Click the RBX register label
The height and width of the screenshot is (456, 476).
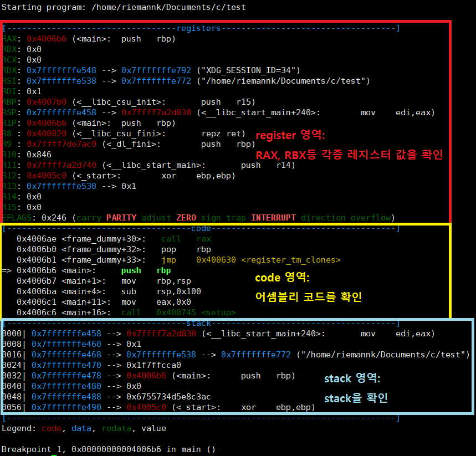(x=9, y=49)
